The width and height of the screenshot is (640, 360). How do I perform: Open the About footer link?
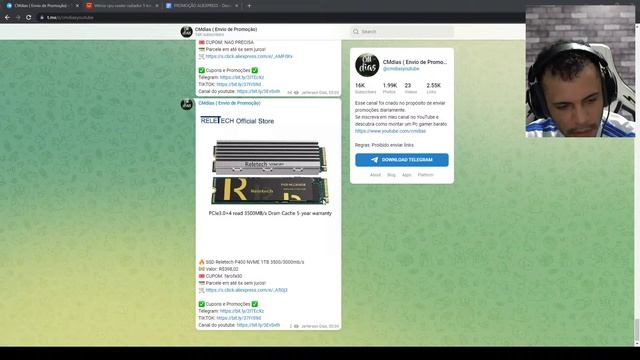coord(375,175)
